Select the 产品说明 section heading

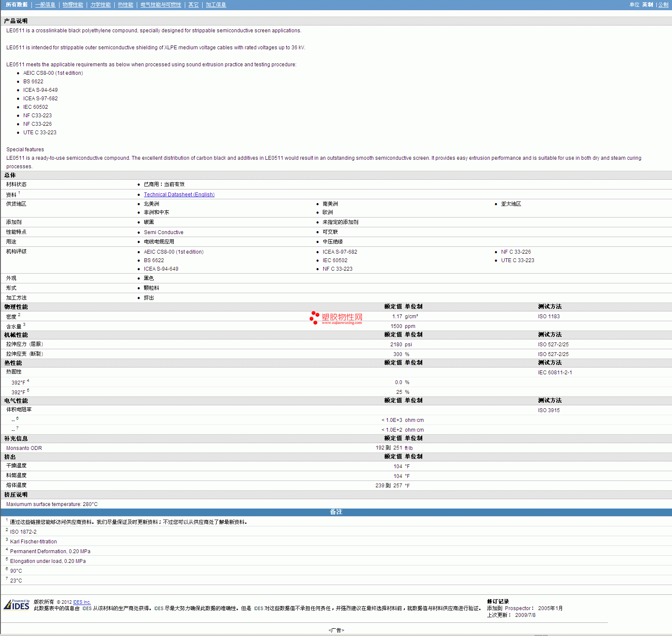point(16,21)
